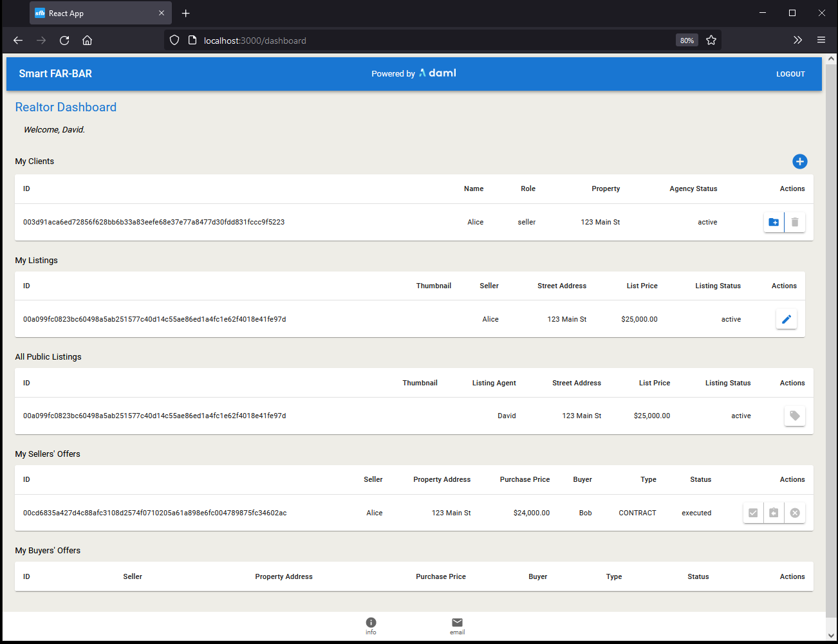The height and width of the screenshot is (644, 838).
Task: Open the email icon in the footer
Action: pos(457,625)
